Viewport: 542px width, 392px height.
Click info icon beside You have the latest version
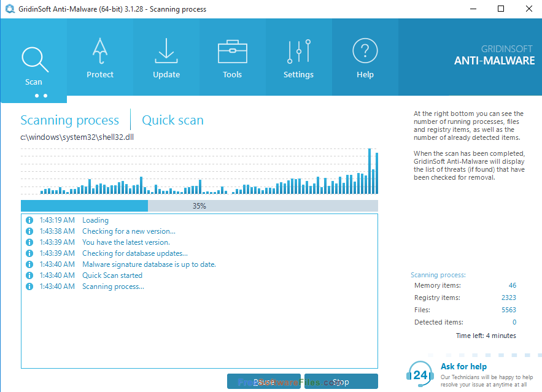tap(29, 242)
